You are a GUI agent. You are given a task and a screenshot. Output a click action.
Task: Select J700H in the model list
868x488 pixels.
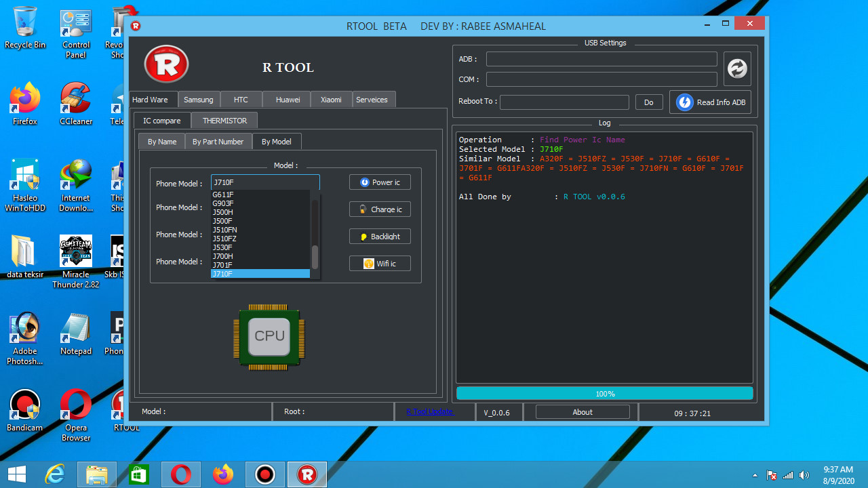coord(260,256)
